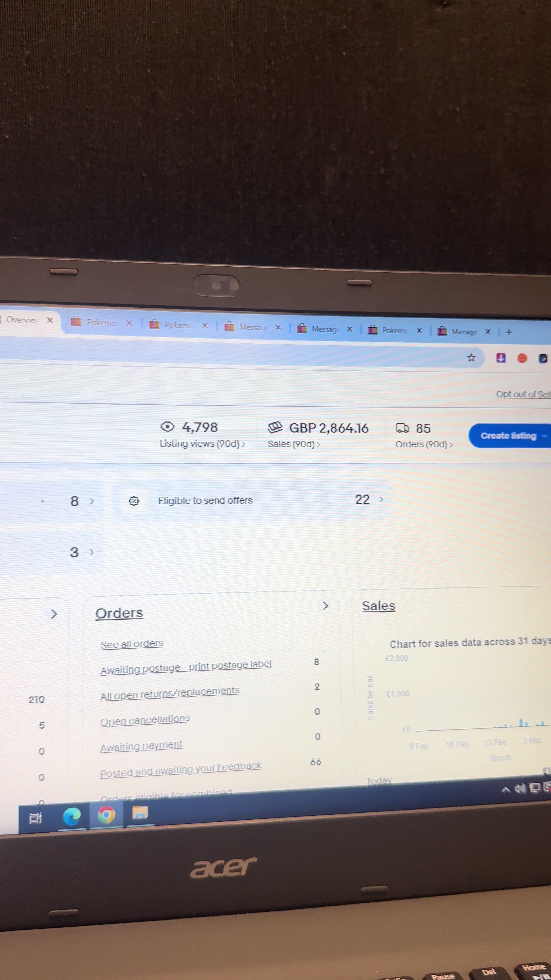Screen dimensions: 551x980
Task: Click the delivery truck icon beside 85
Action: click(402, 428)
